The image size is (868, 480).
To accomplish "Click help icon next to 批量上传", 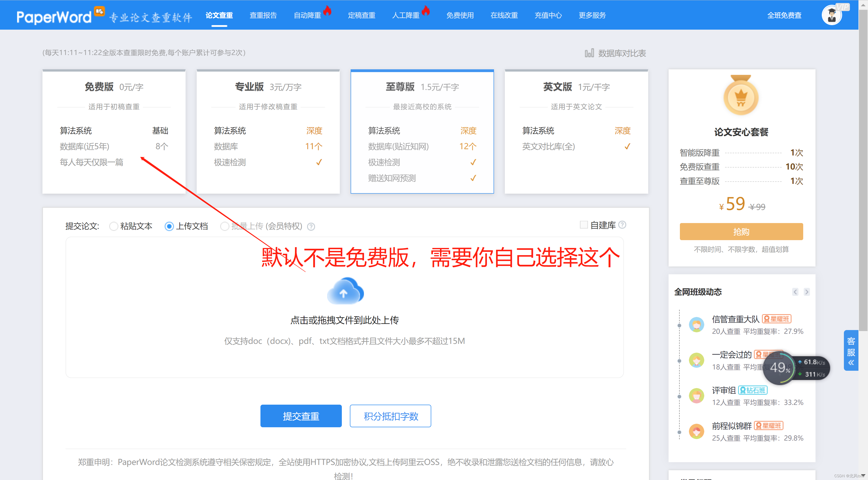I will pyautogui.click(x=311, y=227).
